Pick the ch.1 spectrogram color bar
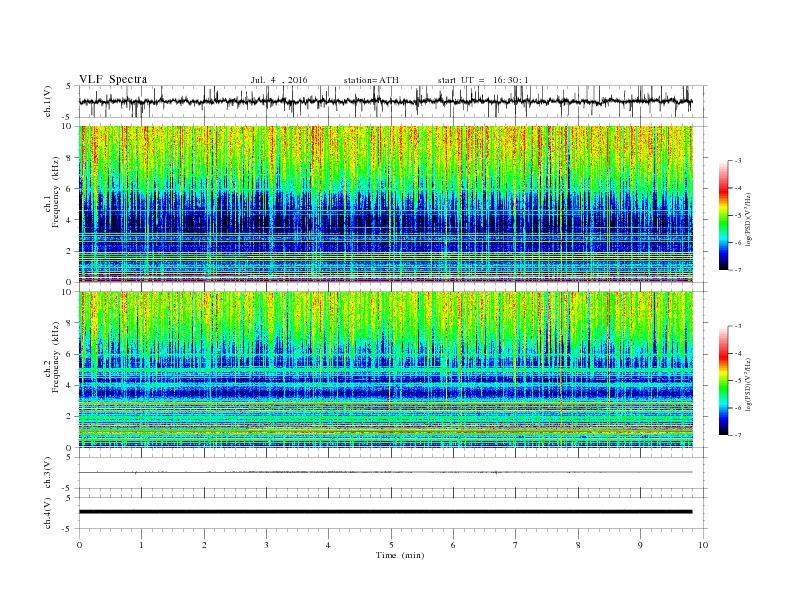The image size is (792, 612). 723,215
